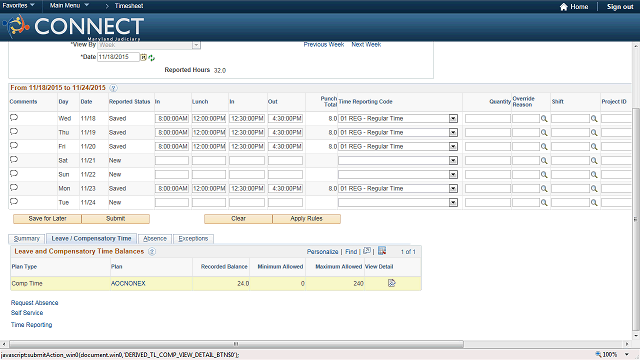The height and width of the screenshot is (360, 640).
Task: Open comment bubble for Tue 11/24
Action: [14, 201]
